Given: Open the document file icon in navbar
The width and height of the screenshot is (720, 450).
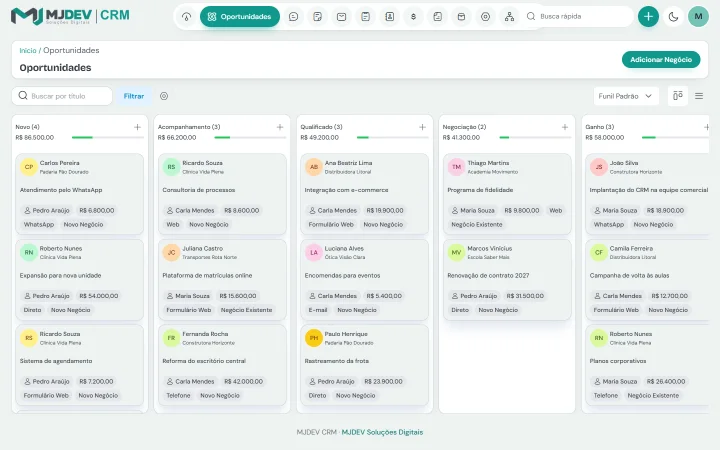Looking at the screenshot, I should [438, 17].
